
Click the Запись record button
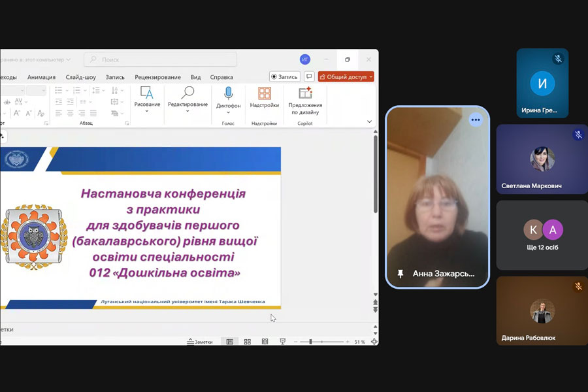(284, 76)
